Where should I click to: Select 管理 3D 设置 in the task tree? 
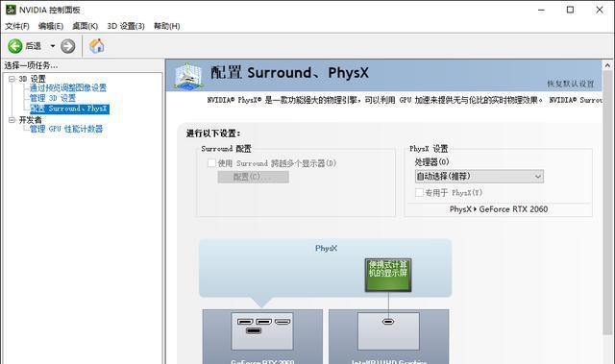tap(53, 98)
